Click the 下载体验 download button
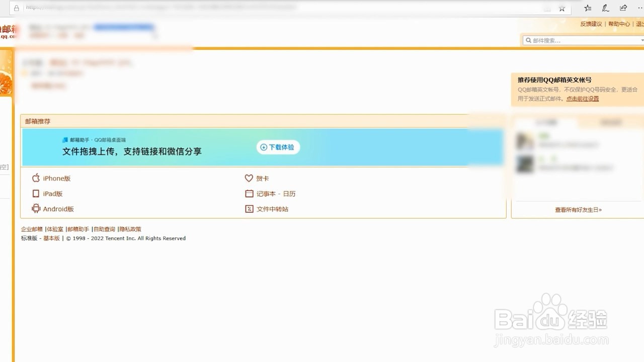This screenshot has width=644, height=362. [278, 147]
